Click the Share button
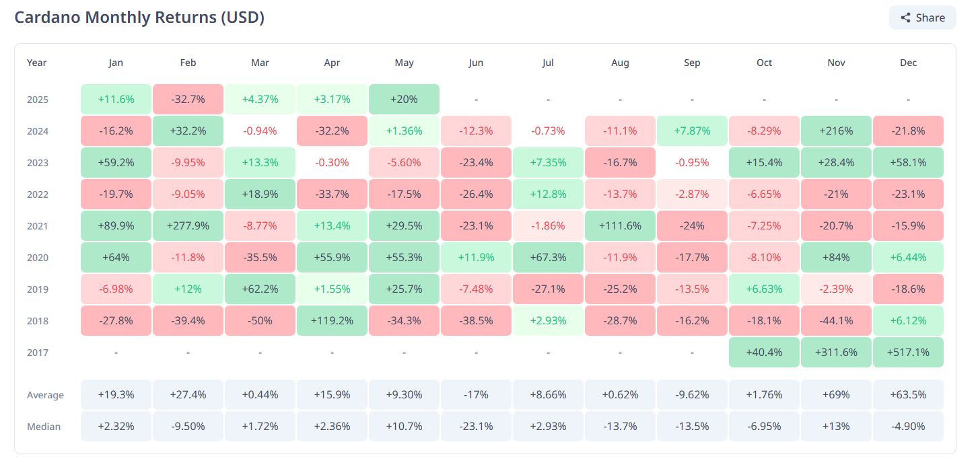 coord(922,18)
